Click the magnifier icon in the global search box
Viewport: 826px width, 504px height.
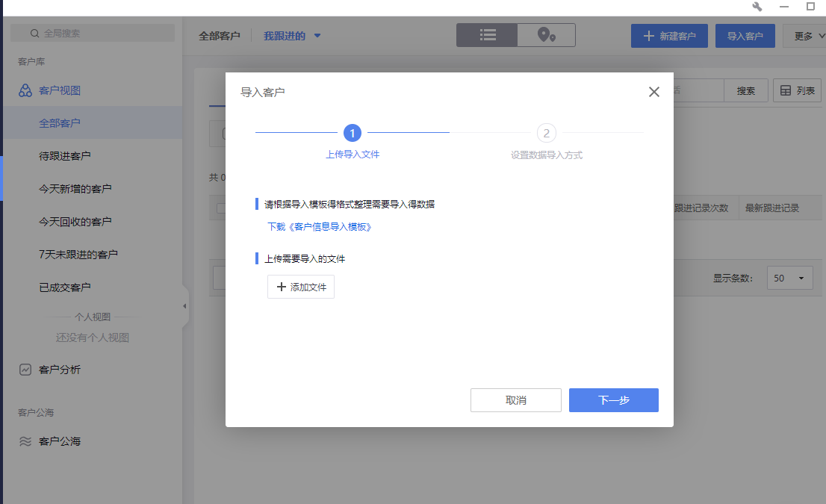pos(34,33)
